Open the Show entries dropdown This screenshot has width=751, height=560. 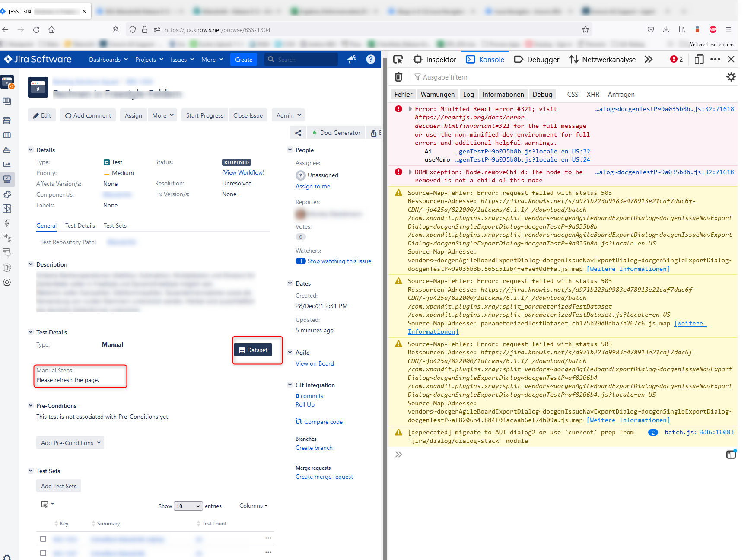[188, 506]
